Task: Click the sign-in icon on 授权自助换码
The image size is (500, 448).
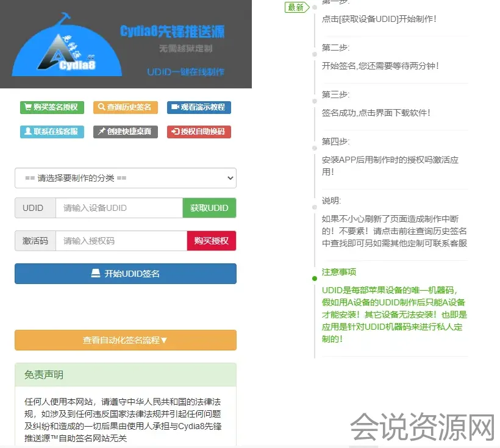Action: (175, 132)
